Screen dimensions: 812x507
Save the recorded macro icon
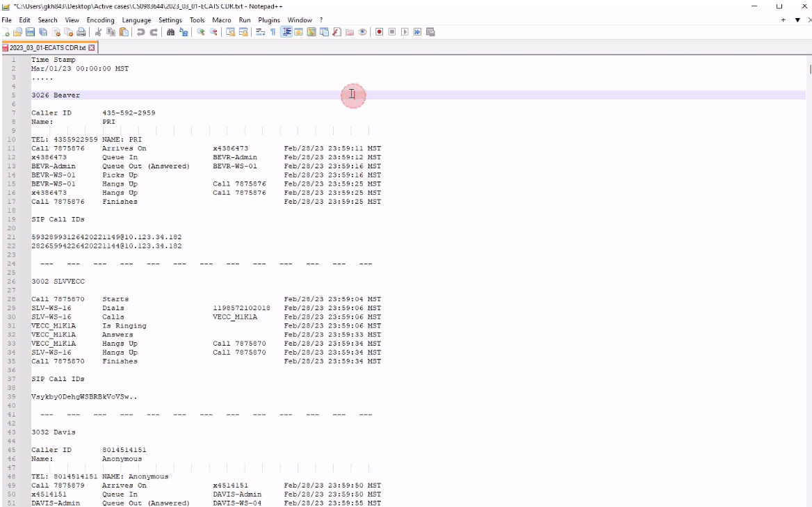pos(430,32)
